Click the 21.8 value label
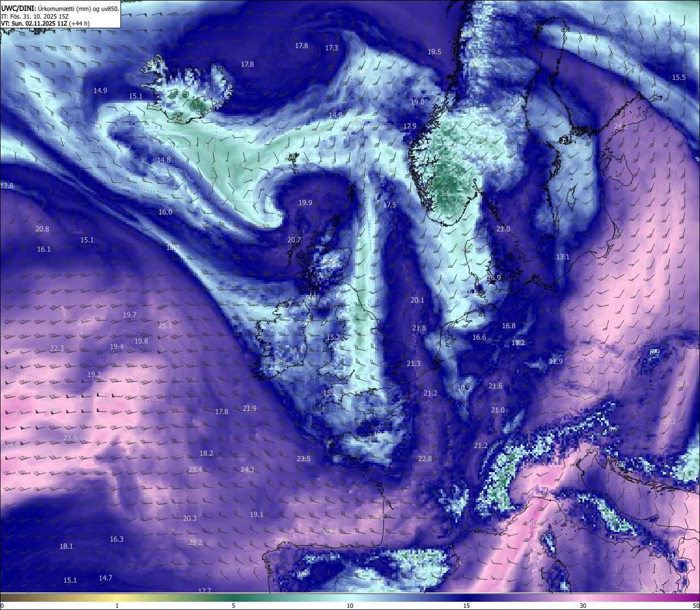The image size is (700, 610). (x=419, y=328)
